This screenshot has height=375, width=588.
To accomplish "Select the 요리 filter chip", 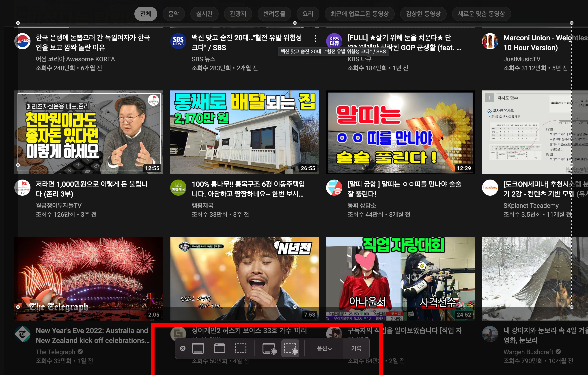I will coord(308,14).
